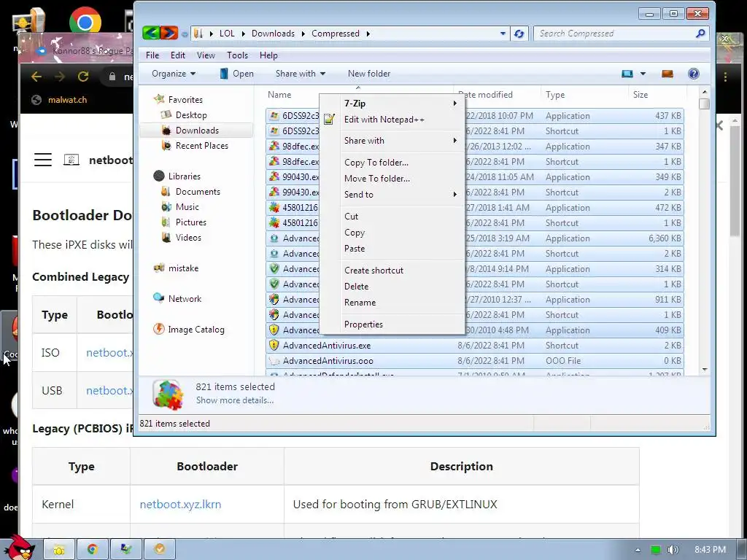Image resolution: width=747 pixels, height=560 pixels.
Task: Click the 8:43 PM taskbar clock
Action: (710, 550)
